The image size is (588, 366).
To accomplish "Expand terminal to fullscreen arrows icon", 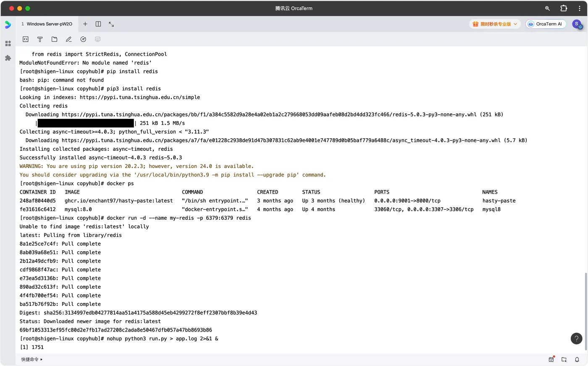I will (x=111, y=24).
